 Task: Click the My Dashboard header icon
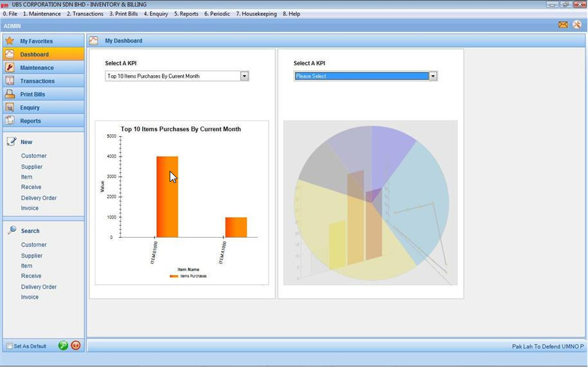94,40
